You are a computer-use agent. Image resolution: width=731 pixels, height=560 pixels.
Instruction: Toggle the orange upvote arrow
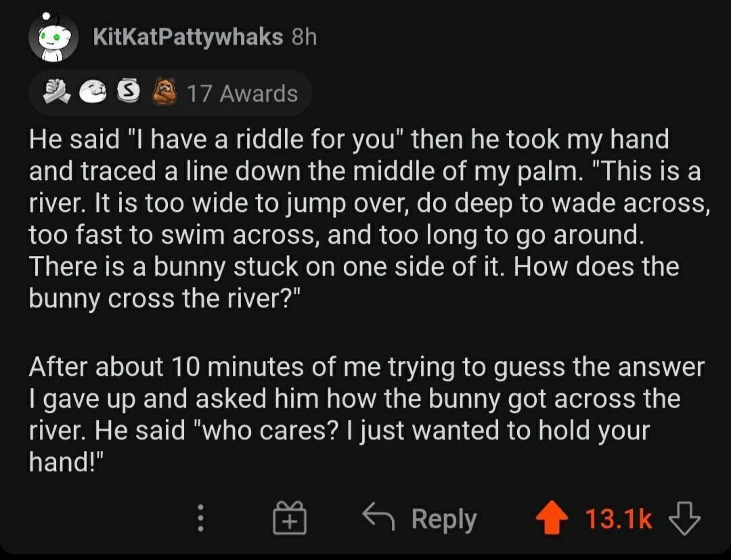552,517
